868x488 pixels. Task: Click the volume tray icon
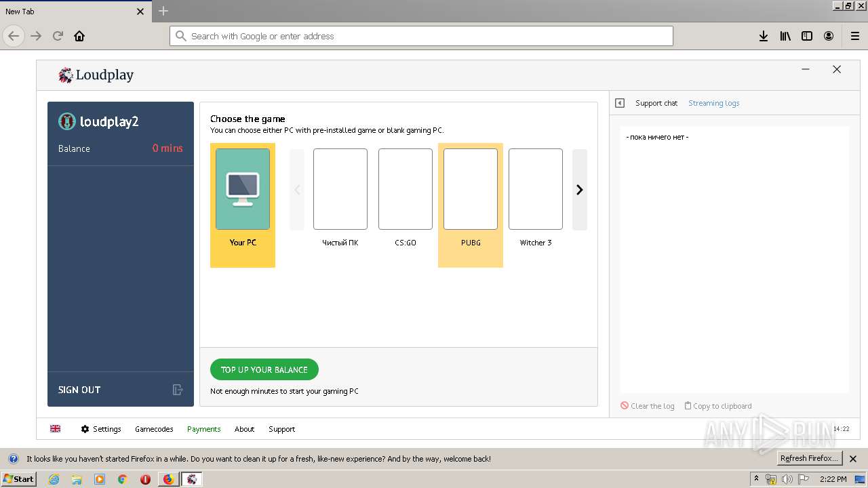(x=787, y=479)
